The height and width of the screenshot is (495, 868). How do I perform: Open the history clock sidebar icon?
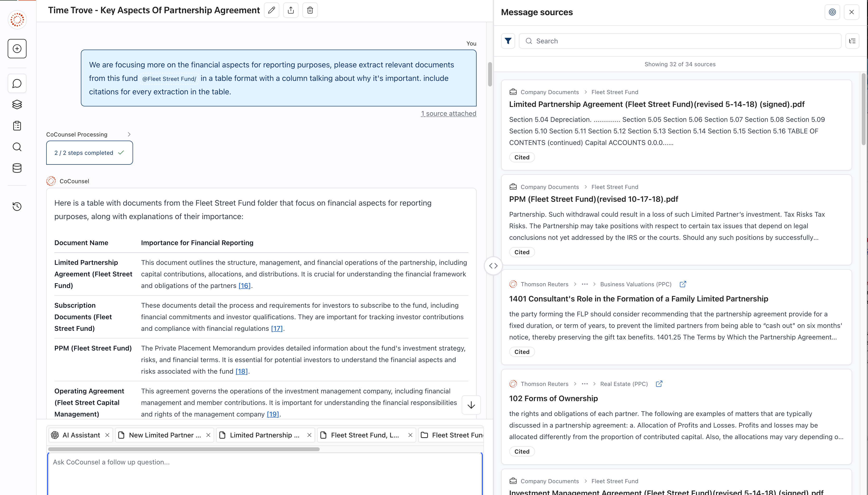(x=17, y=206)
